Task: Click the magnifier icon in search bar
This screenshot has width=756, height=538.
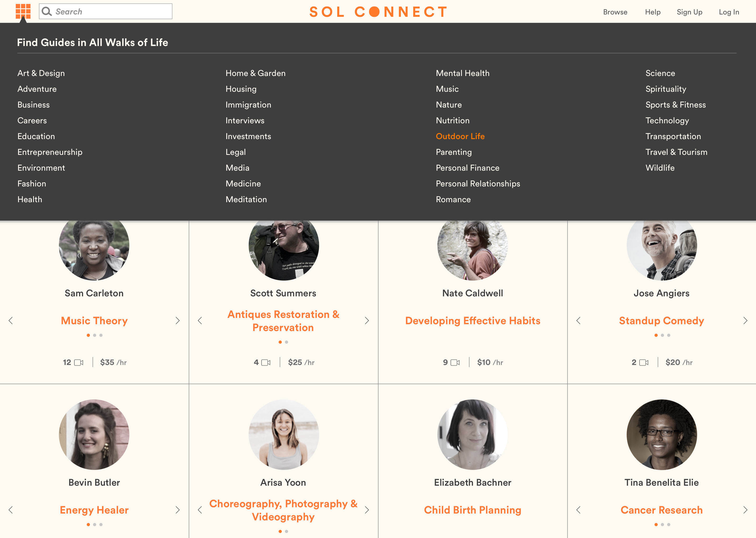Action: pyautogui.click(x=47, y=12)
